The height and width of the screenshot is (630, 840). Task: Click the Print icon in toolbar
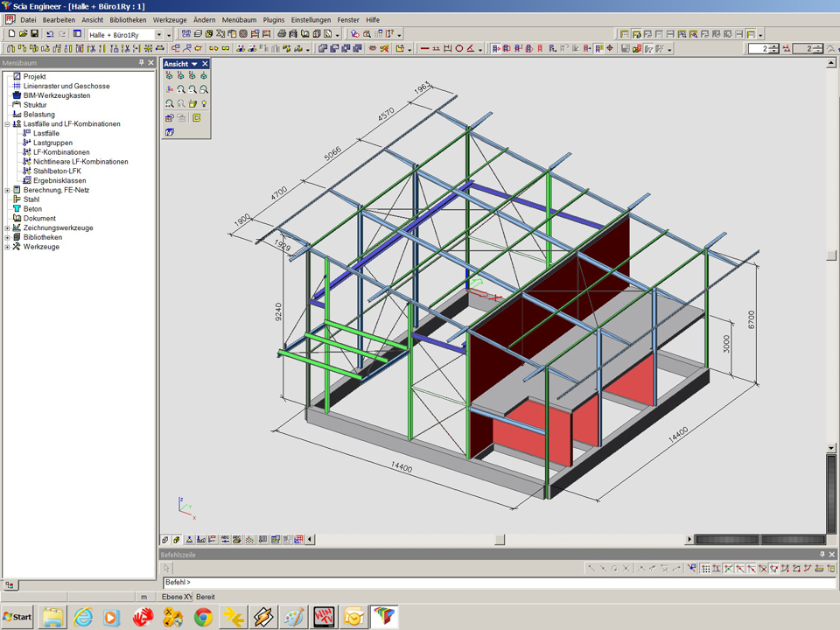point(282,34)
